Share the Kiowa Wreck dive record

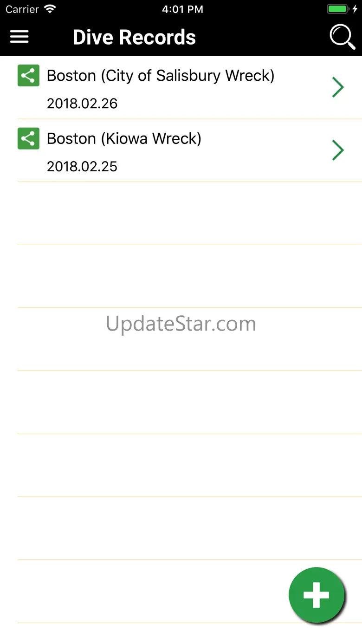click(x=28, y=138)
